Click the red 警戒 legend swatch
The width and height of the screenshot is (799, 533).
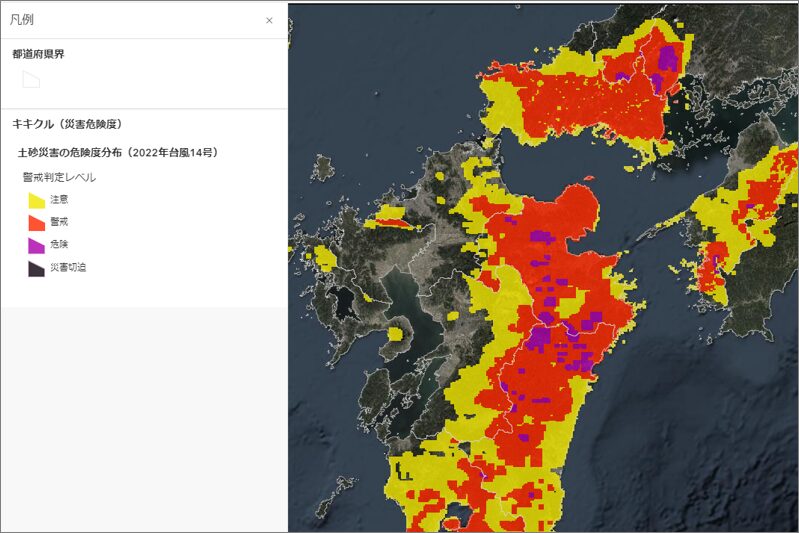(36, 223)
